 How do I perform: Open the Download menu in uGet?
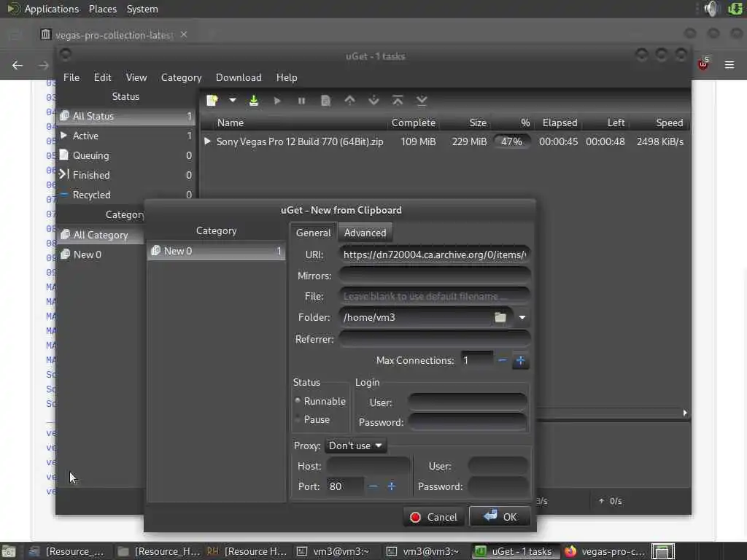coord(239,77)
